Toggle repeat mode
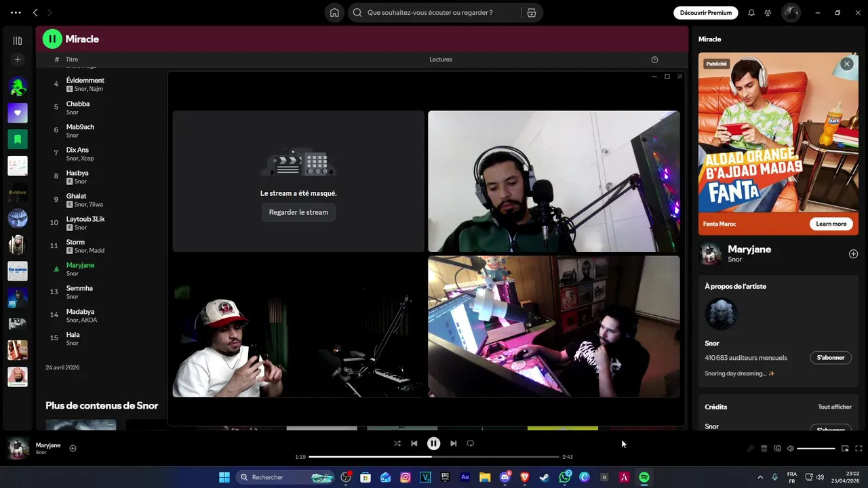Viewport: 868px width, 488px height. tap(470, 443)
